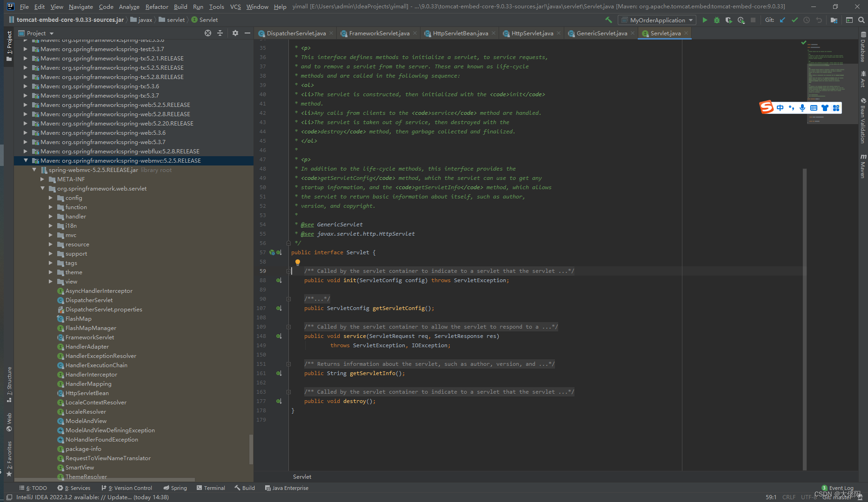The width and height of the screenshot is (868, 502).
Task: Click the Update link for IntelliJ IDEA 2022.3.2
Action: pyautogui.click(x=119, y=497)
